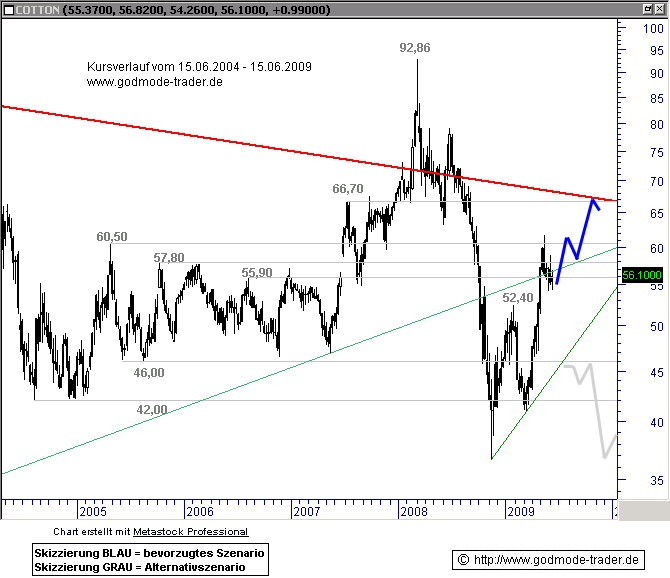
Task: Click the 60 value on price axis
Action: (x=657, y=248)
